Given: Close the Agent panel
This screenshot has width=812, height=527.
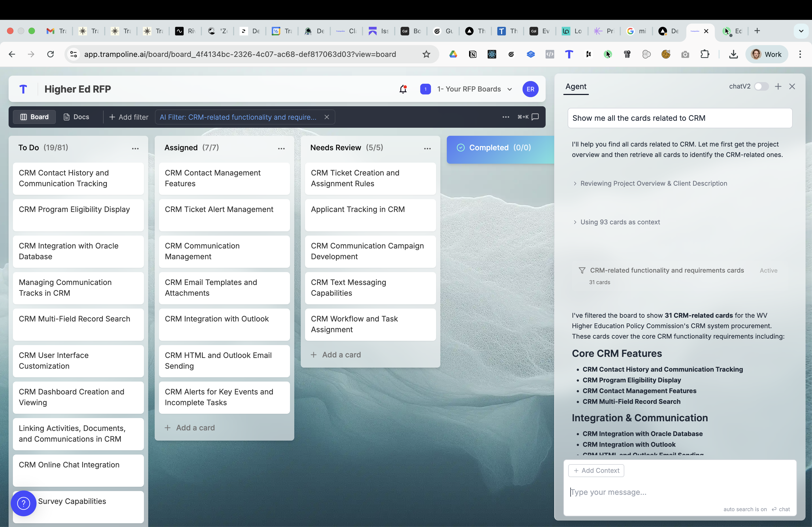Looking at the screenshot, I should coord(792,87).
